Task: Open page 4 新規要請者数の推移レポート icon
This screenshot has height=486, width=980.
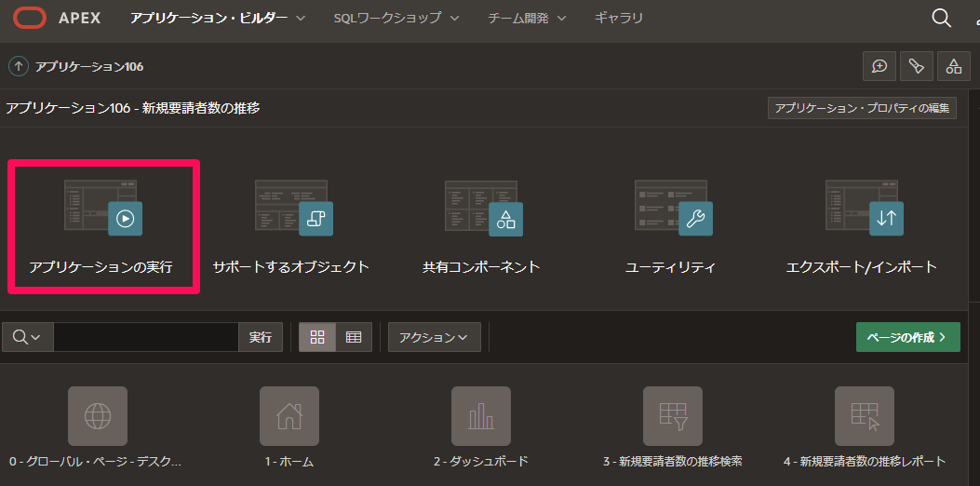Action: 865,416
